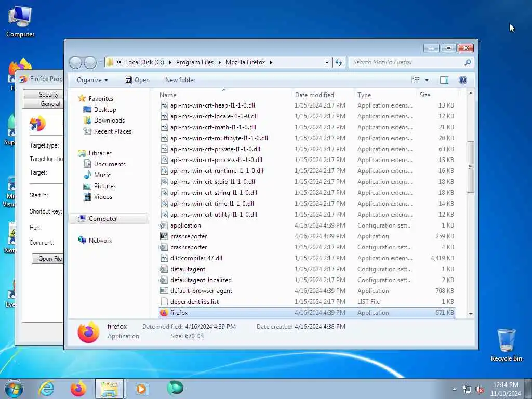
Task: Select the d3dcompiler_47.dll file icon
Action: [164, 258]
